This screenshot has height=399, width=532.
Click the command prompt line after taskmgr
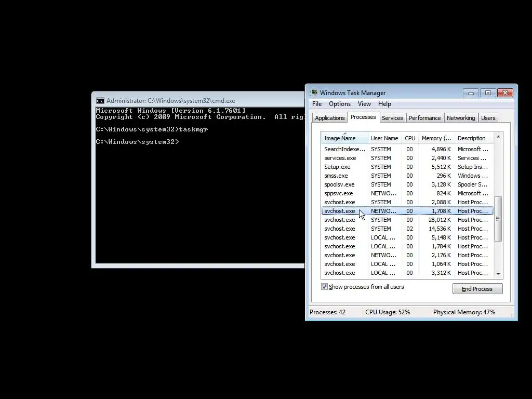[137, 142]
